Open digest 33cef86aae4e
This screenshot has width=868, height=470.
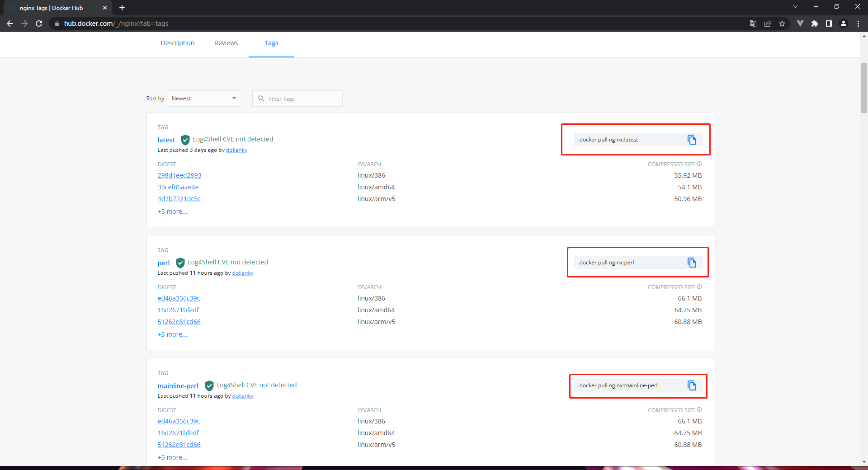point(178,187)
